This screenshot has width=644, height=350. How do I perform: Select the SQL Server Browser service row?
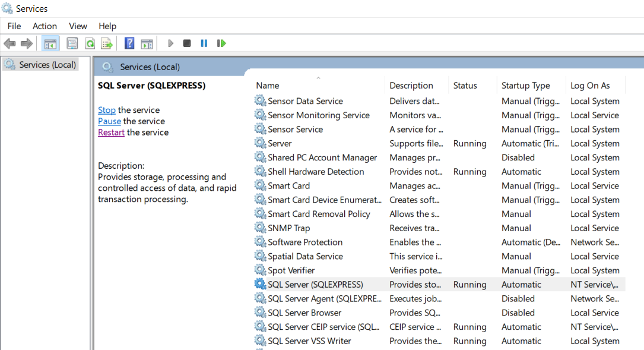pos(304,313)
